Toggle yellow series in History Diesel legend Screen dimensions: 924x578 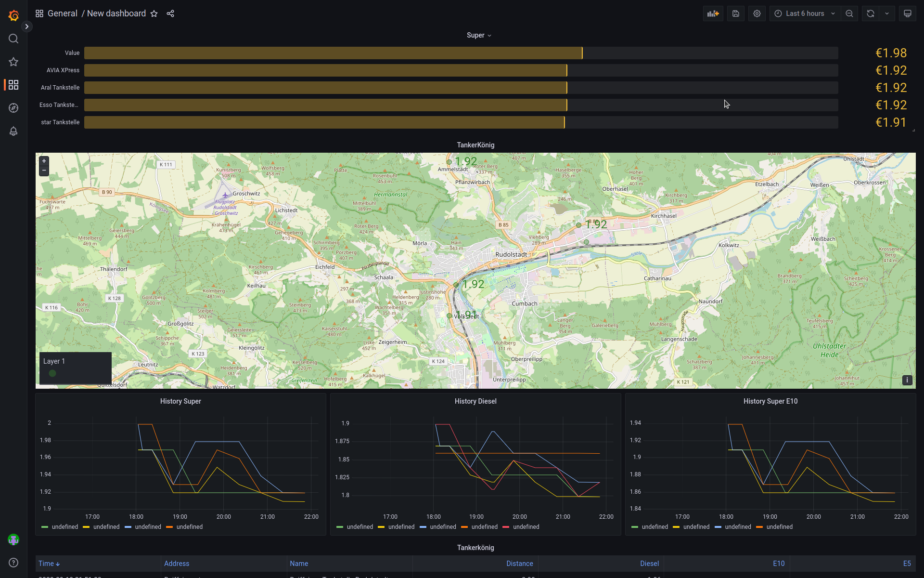[397, 527]
